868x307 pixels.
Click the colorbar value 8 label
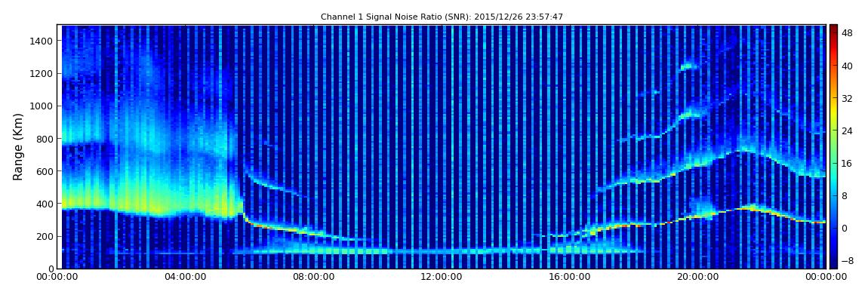click(x=845, y=196)
